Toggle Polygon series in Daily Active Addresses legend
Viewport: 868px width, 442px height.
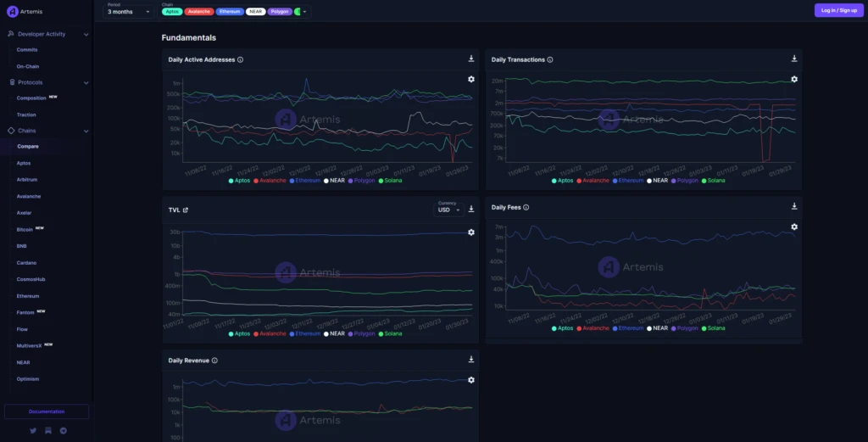click(x=361, y=181)
